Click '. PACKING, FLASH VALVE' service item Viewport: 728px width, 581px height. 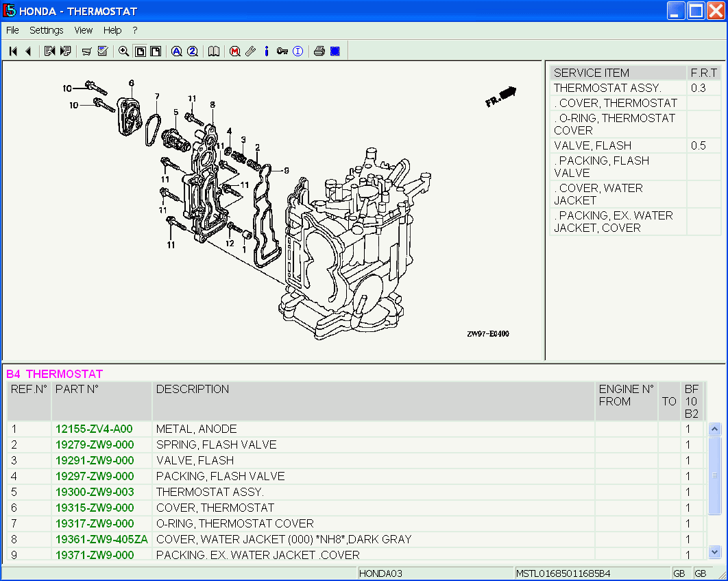[x=602, y=167]
